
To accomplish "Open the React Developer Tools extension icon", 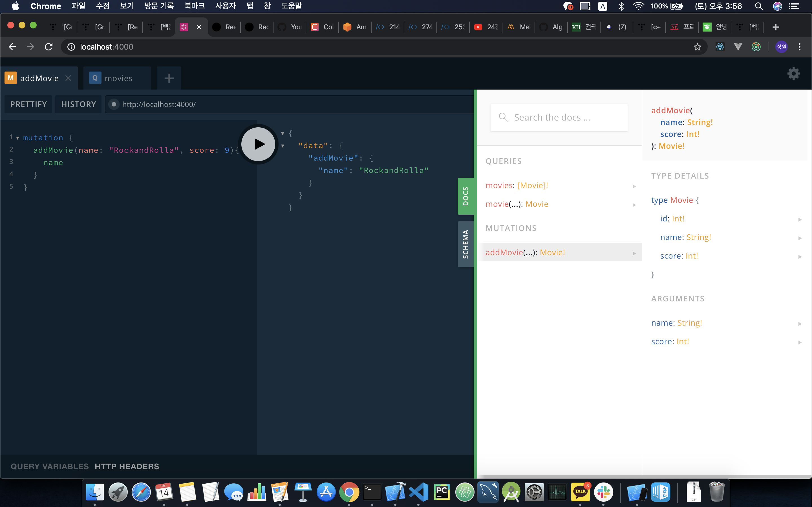I will click(720, 47).
